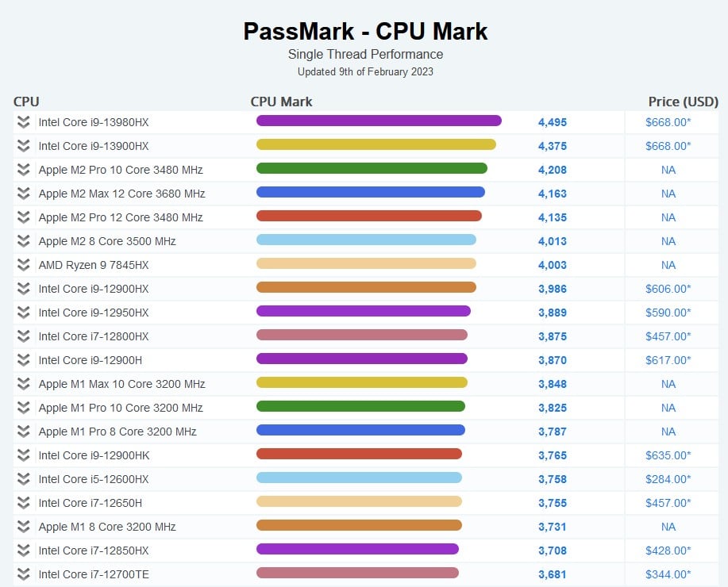
Task: Click the $590.00* price link
Action: (x=668, y=313)
